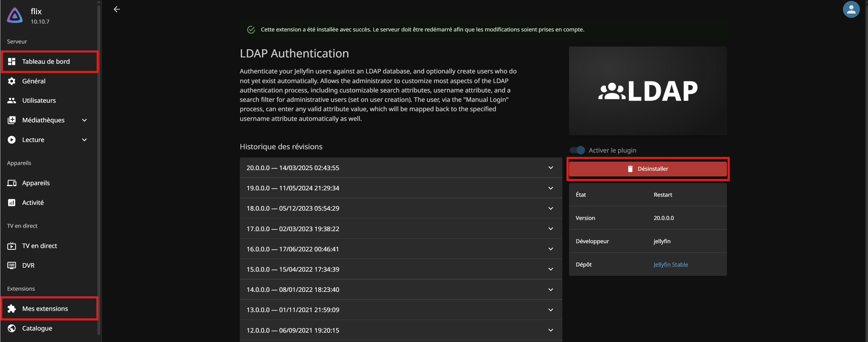The height and width of the screenshot is (342, 868).
Task: Expand the Lecture submenu chevron
Action: (85, 140)
